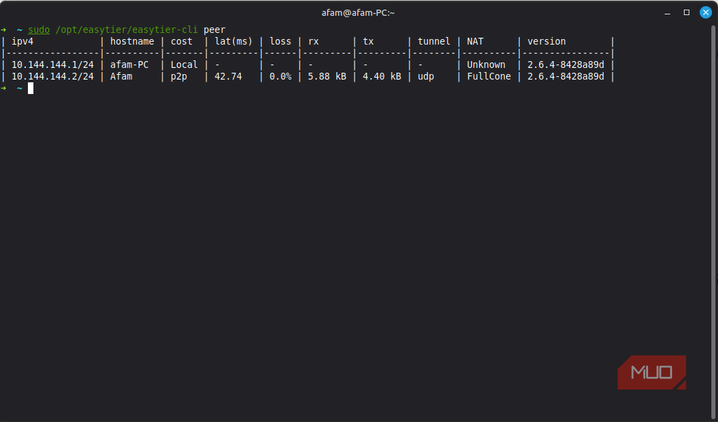Viewport: 718px width, 422px height.
Task: Click the Local cost value
Action: click(184, 65)
